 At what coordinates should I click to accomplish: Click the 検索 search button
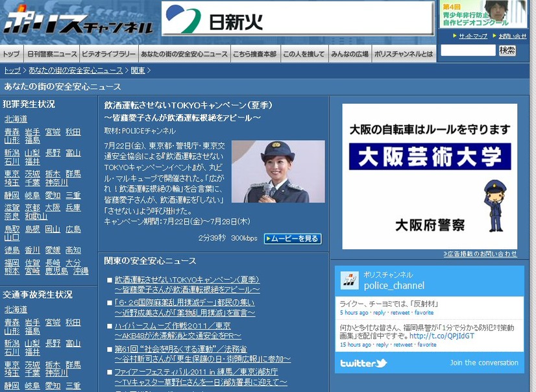point(507,51)
